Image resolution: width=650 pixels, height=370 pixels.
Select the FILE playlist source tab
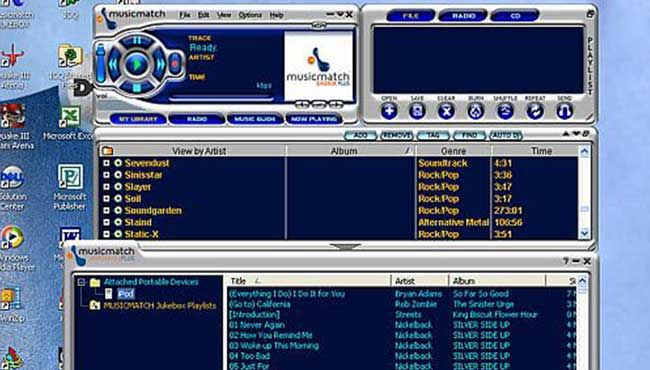click(411, 16)
